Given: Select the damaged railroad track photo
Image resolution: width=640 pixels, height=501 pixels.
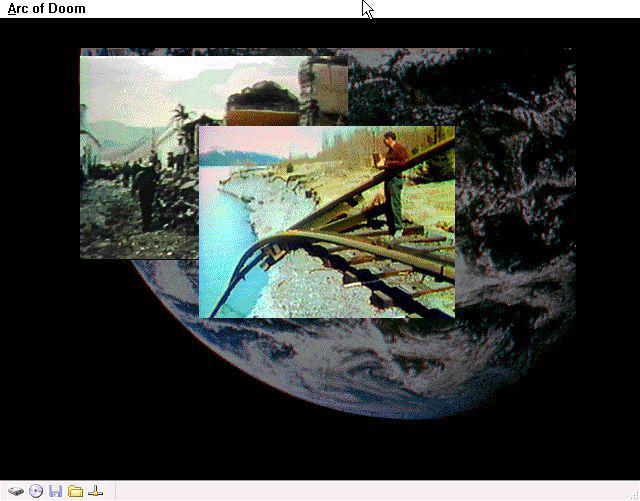Looking at the screenshot, I should tap(327, 222).
